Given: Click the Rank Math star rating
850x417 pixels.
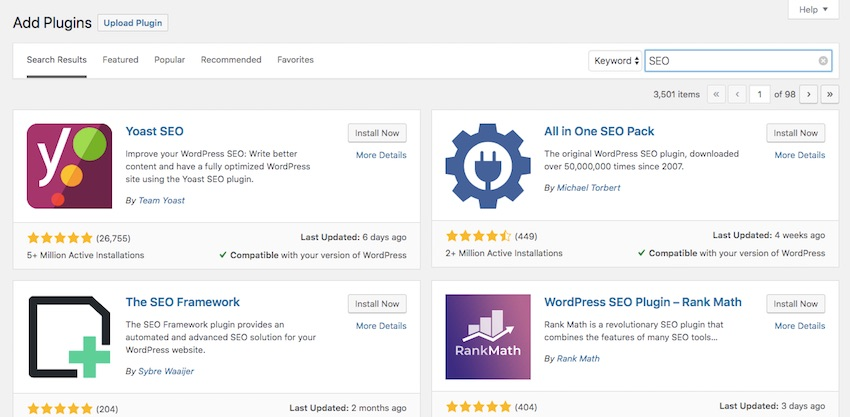Looking at the screenshot, I should 479,407.
